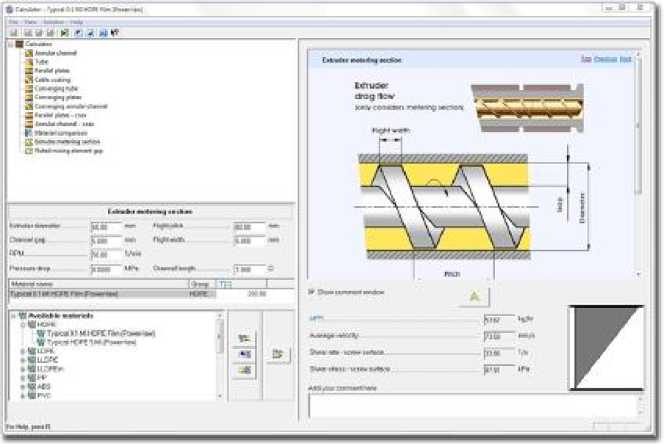
Task: Click the large arrow button beside material buttons
Action: 278,354
